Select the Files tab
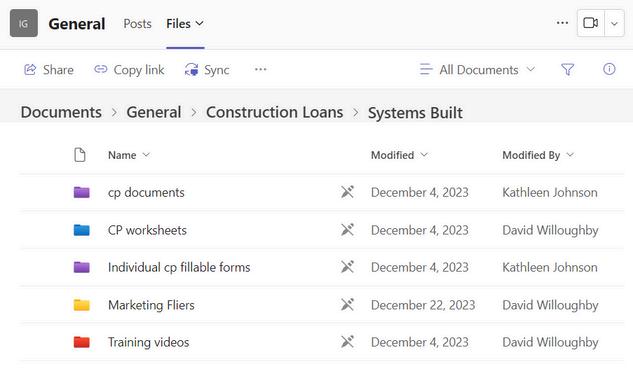Screen dimensions: 633x371 (x=185, y=24)
